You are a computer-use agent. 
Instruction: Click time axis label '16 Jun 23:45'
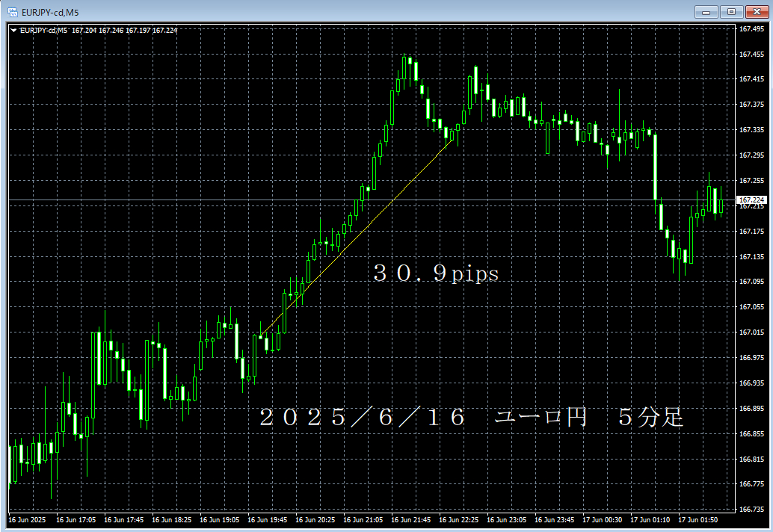coord(554,520)
